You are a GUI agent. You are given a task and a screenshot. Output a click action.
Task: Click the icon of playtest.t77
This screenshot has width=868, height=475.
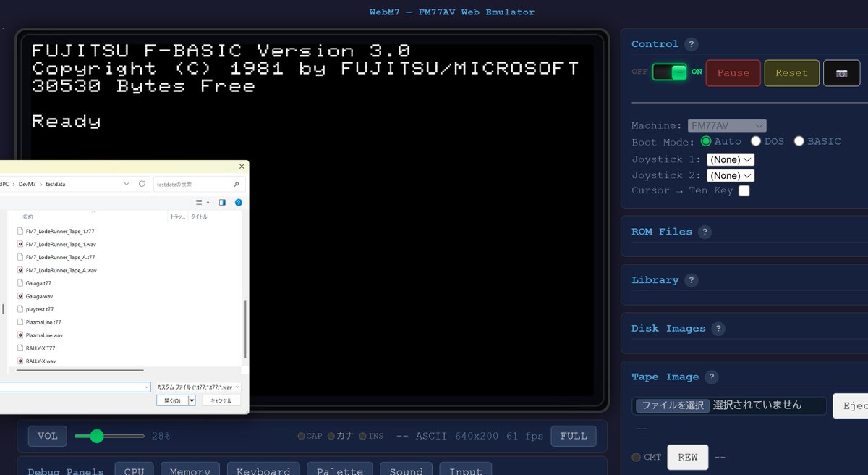[20, 309]
